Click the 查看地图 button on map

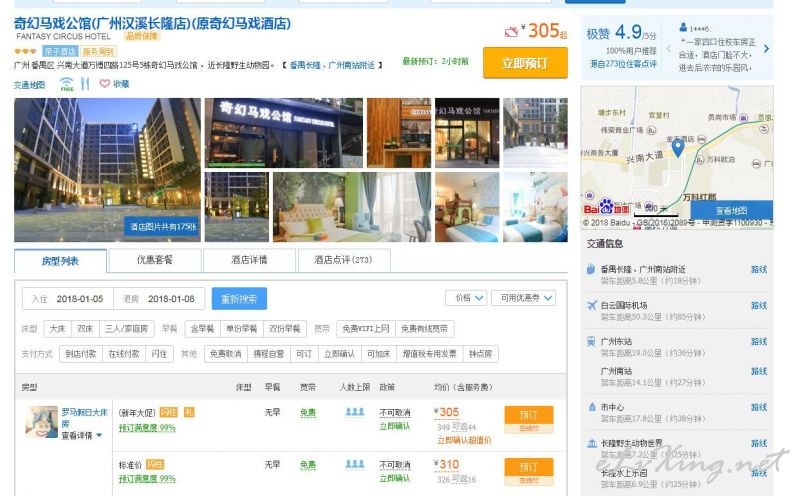[731, 210]
